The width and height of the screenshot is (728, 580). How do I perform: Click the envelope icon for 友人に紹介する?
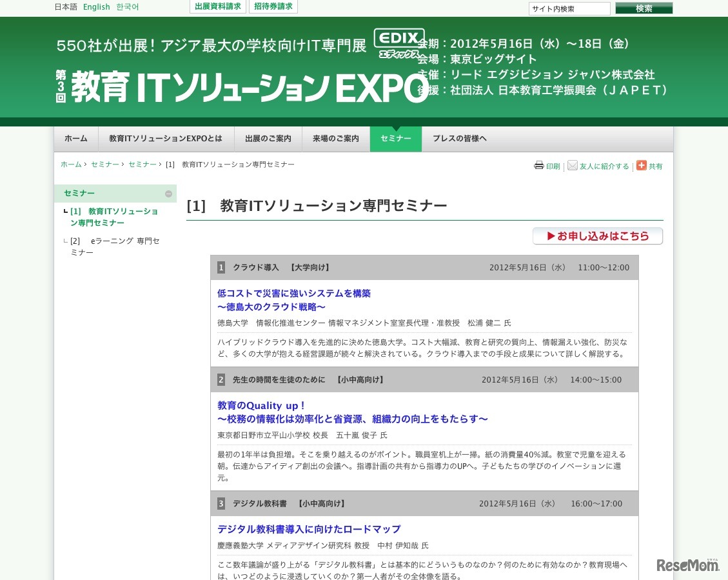573,165
